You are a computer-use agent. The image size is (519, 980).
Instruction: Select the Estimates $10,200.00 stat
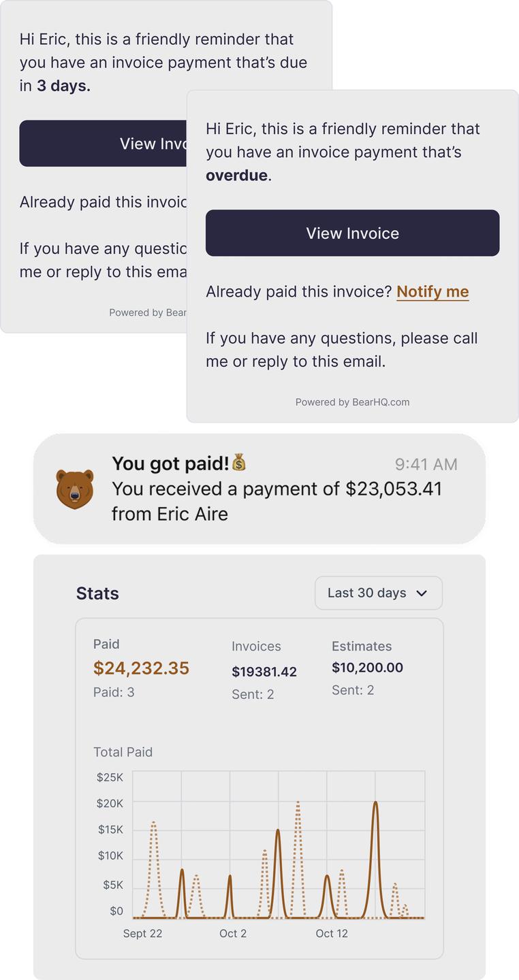pos(367,668)
